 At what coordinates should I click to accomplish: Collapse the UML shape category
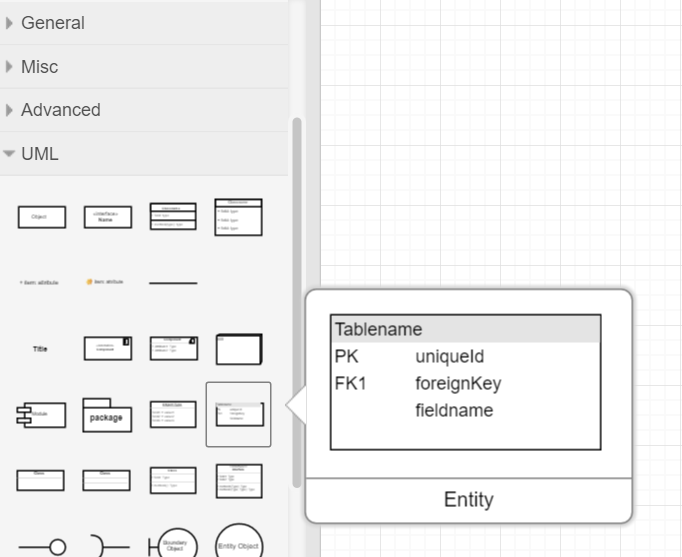(x=144, y=153)
